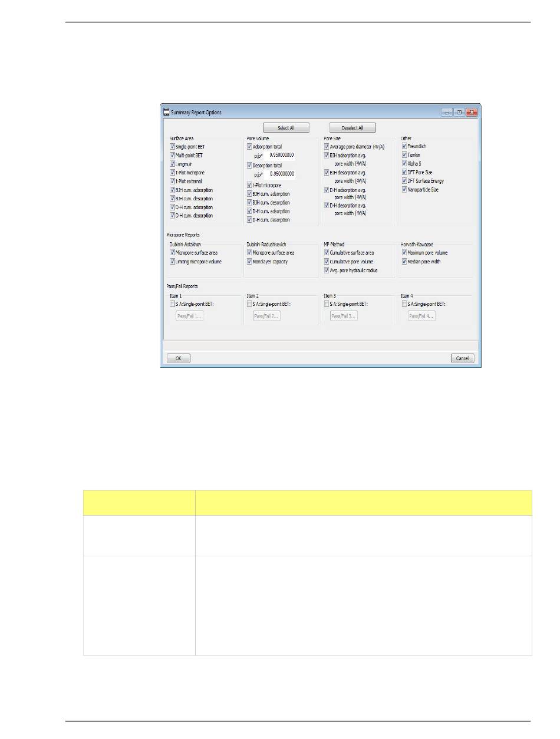
Task: Toggle the Multi-point BET checkbox
Action: coord(172,155)
